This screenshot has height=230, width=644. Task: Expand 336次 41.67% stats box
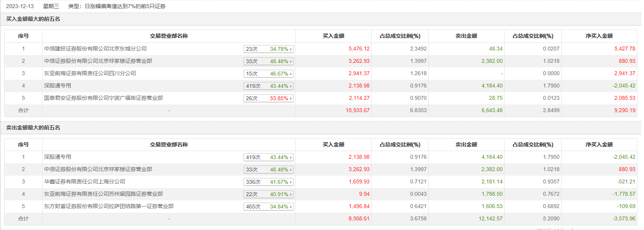click(x=269, y=182)
